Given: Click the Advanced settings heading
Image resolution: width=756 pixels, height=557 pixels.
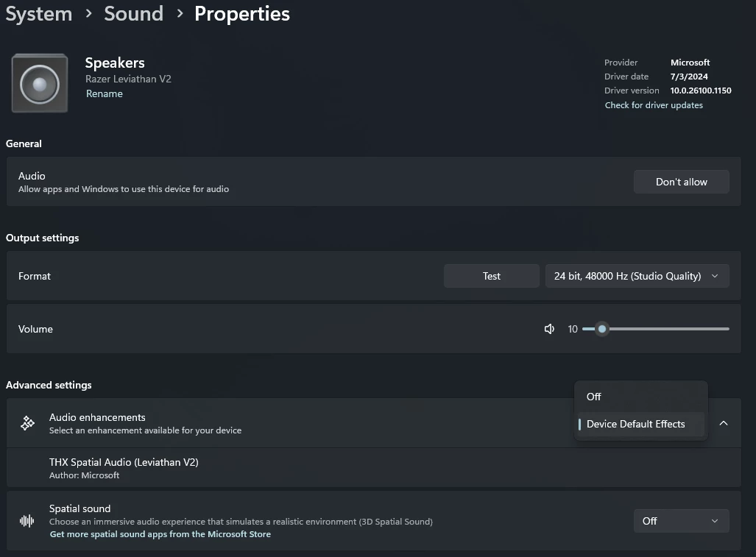Looking at the screenshot, I should pyautogui.click(x=49, y=385).
